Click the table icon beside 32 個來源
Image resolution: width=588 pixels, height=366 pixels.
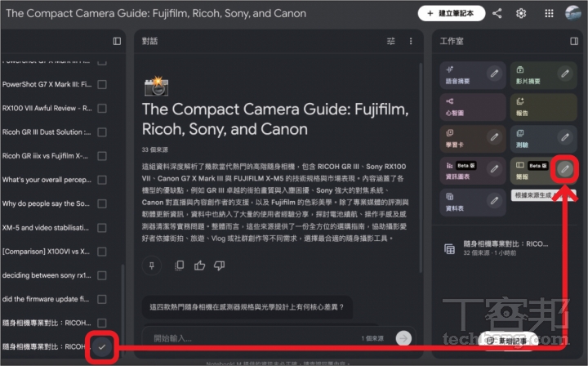pyautogui.click(x=450, y=248)
